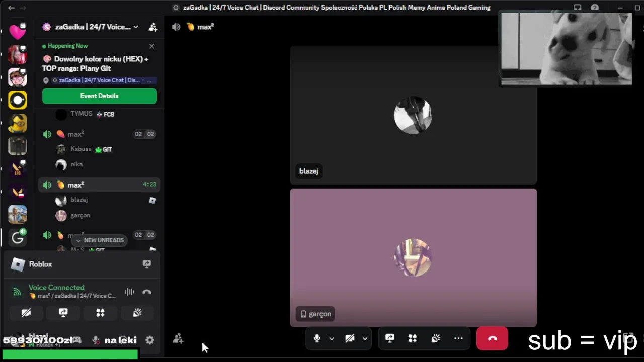Click the Happening Now label
The width and height of the screenshot is (644, 362).
pyautogui.click(x=67, y=46)
